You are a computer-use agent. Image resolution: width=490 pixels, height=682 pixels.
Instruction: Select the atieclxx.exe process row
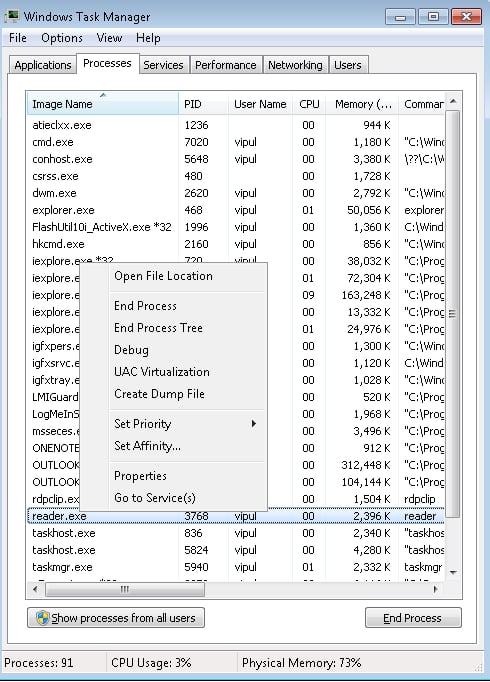pyautogui.click(x=236, y=125)
